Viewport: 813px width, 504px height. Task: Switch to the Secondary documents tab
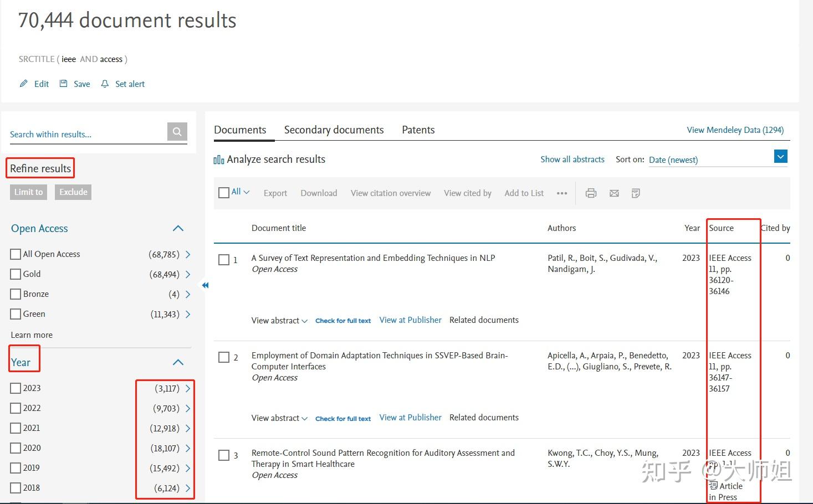[x=334, y=130]
